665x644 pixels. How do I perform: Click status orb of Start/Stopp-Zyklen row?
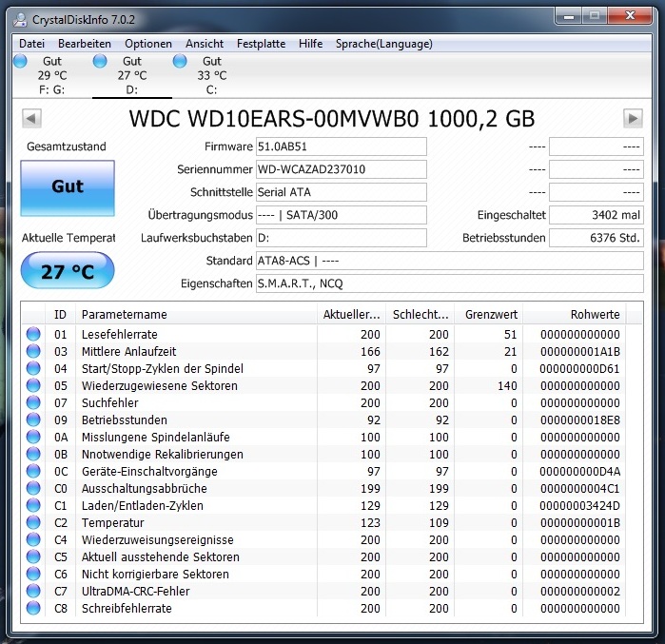point(33,368)
